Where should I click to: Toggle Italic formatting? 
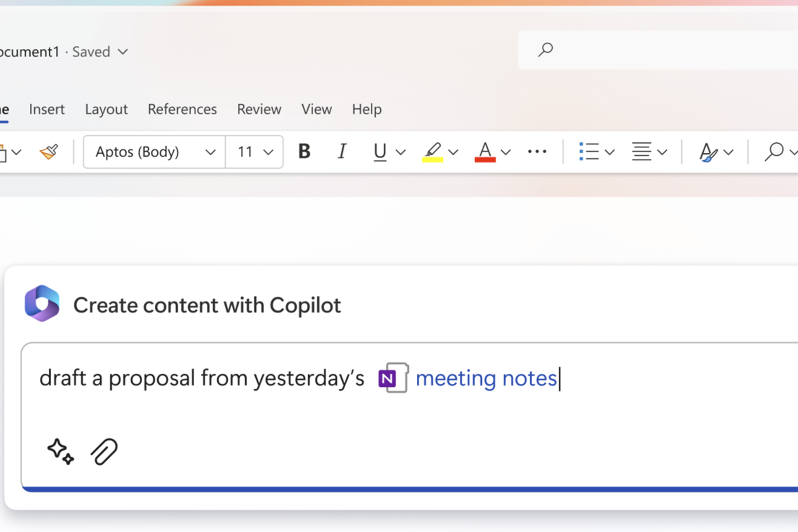[342, 152]
